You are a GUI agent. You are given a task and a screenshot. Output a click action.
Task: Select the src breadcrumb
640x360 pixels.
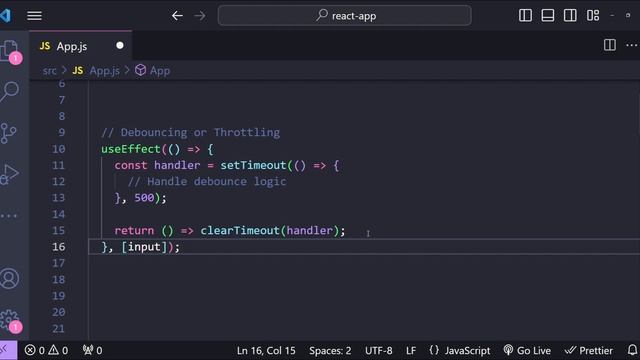(49, 71)
